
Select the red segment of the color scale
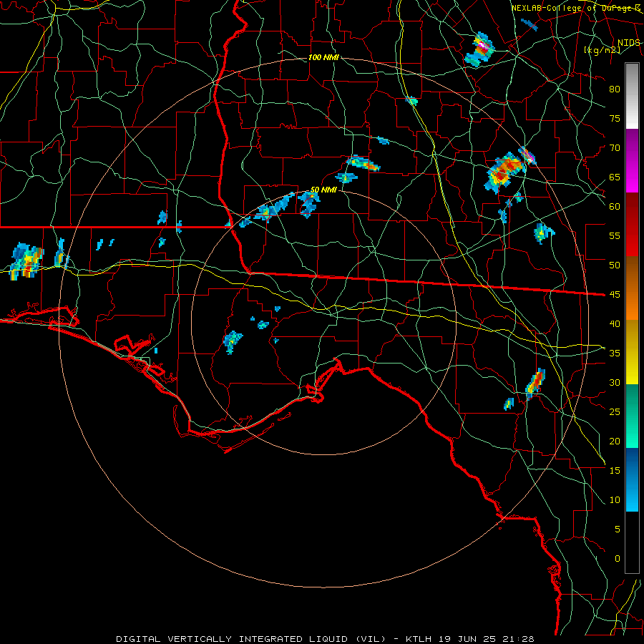coord(632,225)
